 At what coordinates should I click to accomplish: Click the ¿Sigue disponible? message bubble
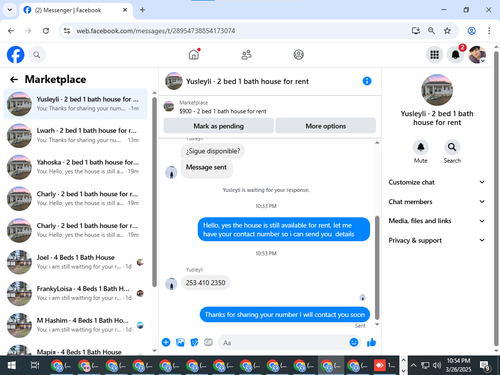pyautogui.click(x=213, y=151)
